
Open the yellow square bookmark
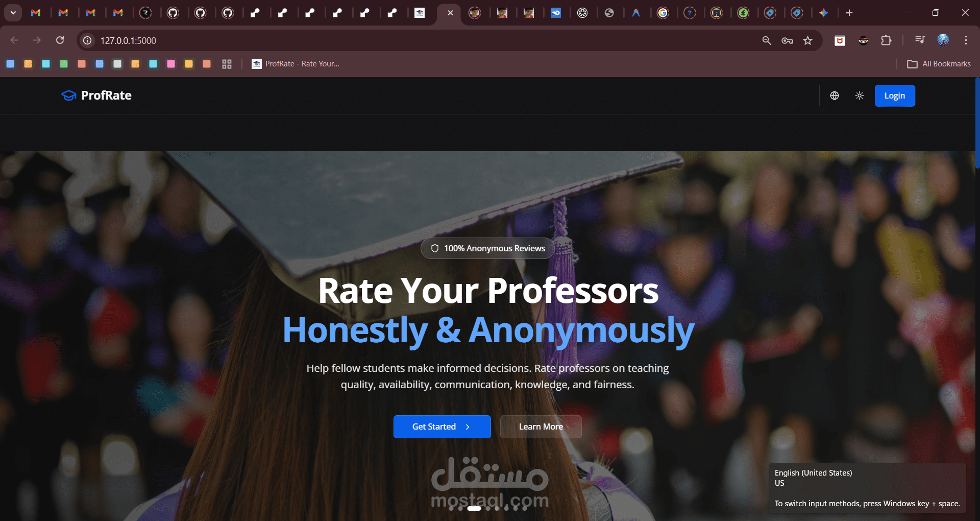point(189,64)
